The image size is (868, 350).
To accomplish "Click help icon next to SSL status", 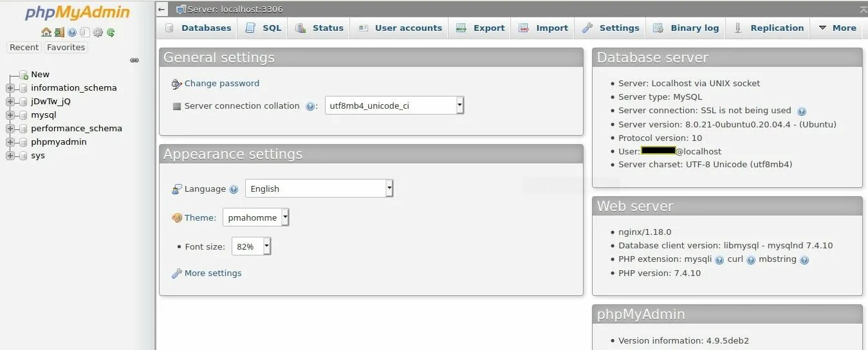I will pos(802,111).
